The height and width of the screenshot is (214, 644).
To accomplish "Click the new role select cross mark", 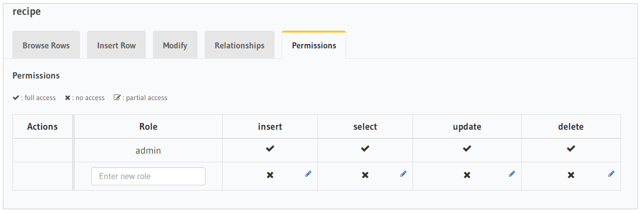I will coord(365,175).
